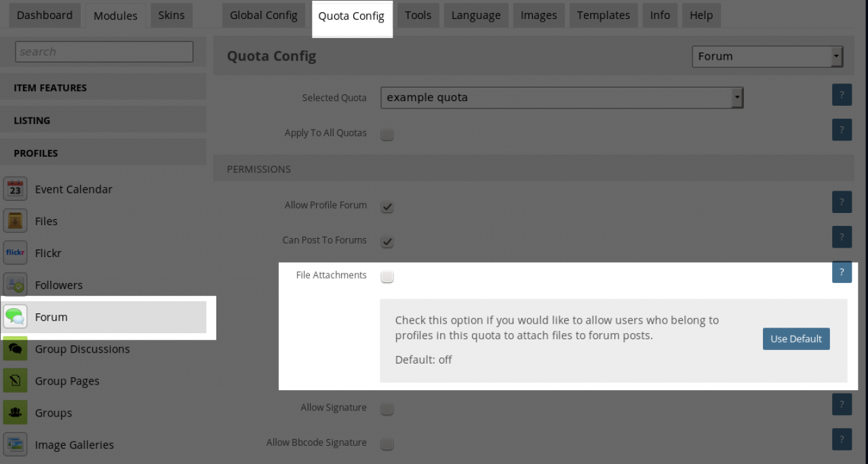Open the Group Discussions module link

(x=83, y=349)
